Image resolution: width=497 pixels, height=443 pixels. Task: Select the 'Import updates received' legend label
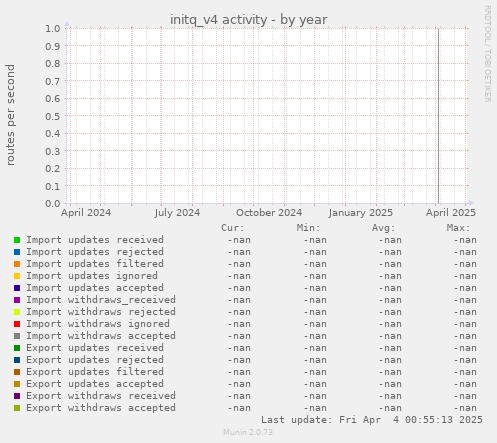(x=95, y=240)
